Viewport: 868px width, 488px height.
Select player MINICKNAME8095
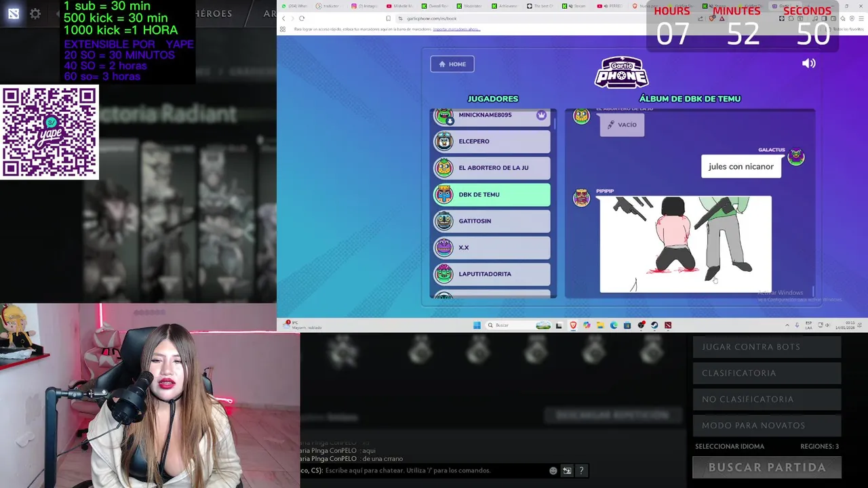tap(492, 116)
